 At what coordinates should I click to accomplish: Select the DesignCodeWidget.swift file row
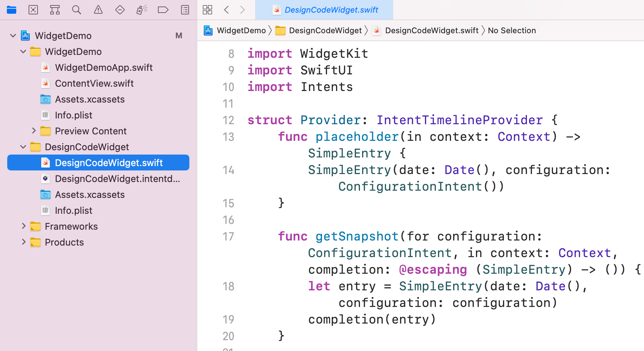click(98, 163)
